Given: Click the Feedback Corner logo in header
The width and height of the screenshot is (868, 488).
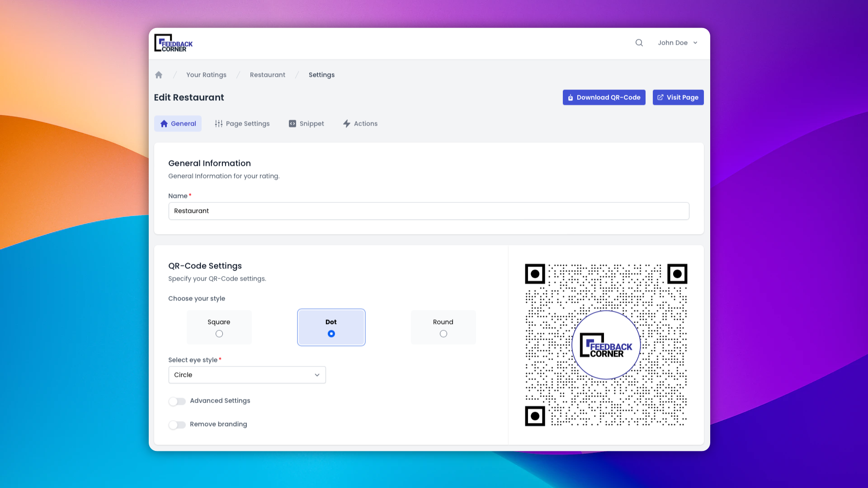Looking at the screenshot, I should coord(173,43).
